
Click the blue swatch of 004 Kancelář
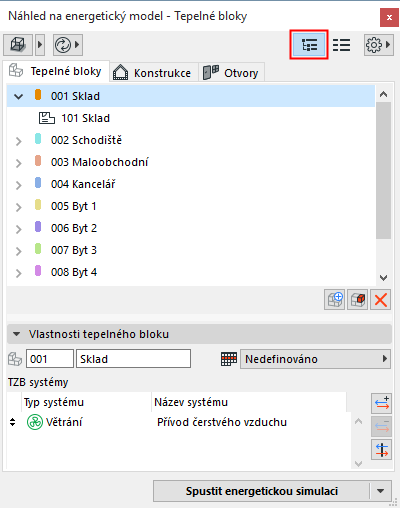(38, 183)
